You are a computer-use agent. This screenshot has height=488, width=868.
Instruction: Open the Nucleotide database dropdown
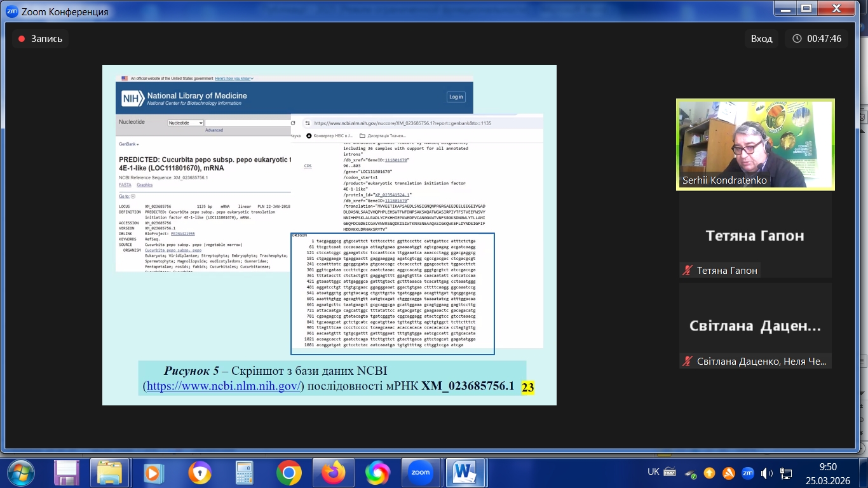coord(186,123)
